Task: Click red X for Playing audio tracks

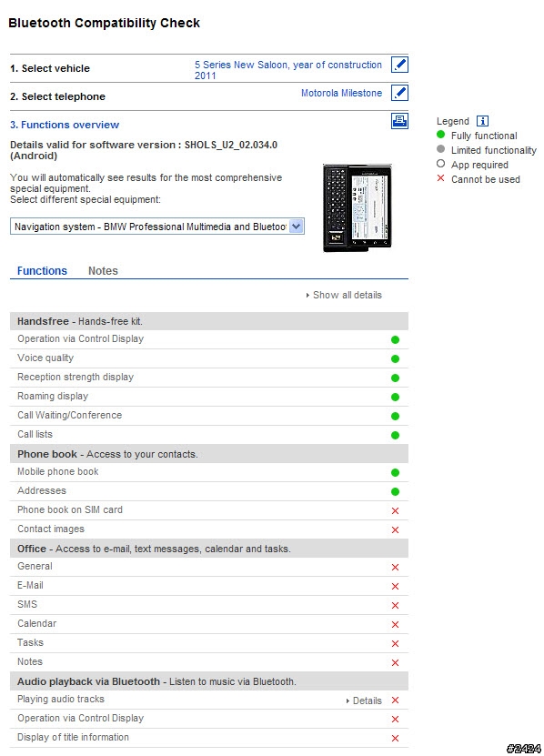Action: [395, 701]
